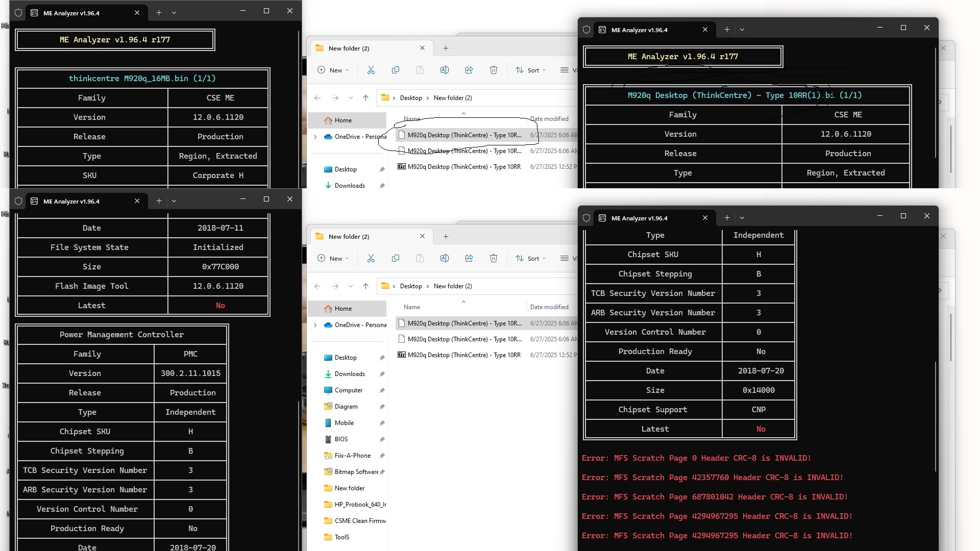The image size is (980, 551).
Task: Open new tab in terminal showing Power Management Controller
Action: [x=159, y=201]
